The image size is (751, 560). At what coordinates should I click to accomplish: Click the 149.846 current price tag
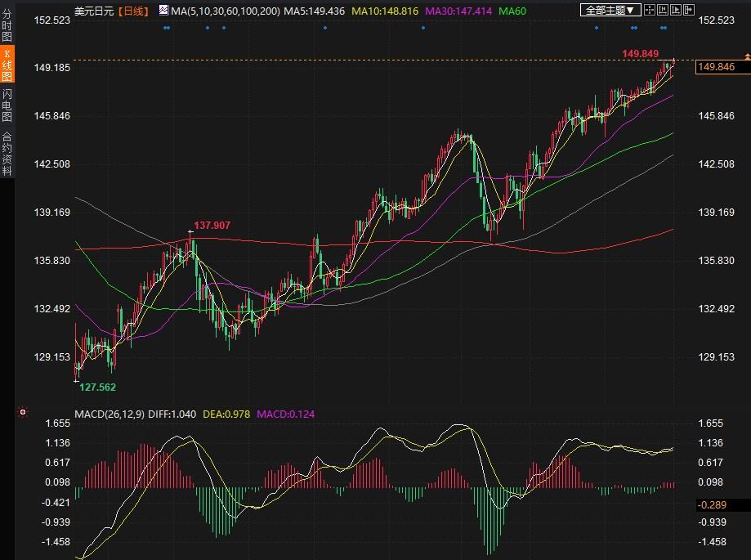pyautogui.click(x=716, y=67)
